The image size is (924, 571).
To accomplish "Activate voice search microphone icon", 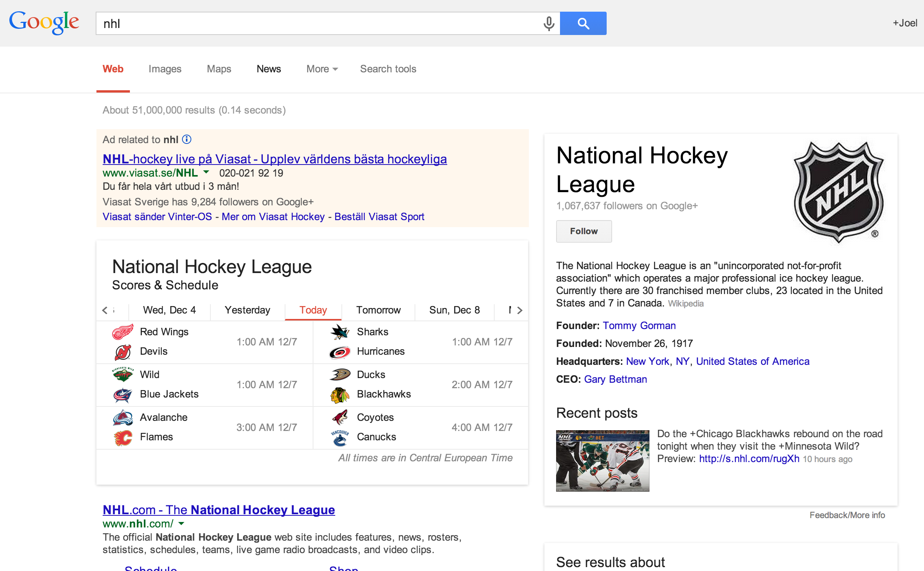I will [549, 24].
